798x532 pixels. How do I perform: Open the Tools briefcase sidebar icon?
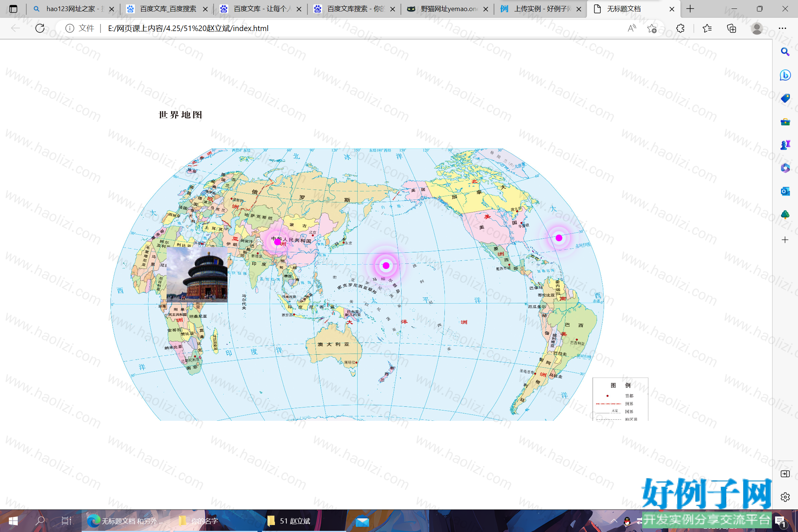tap(785, 122)
